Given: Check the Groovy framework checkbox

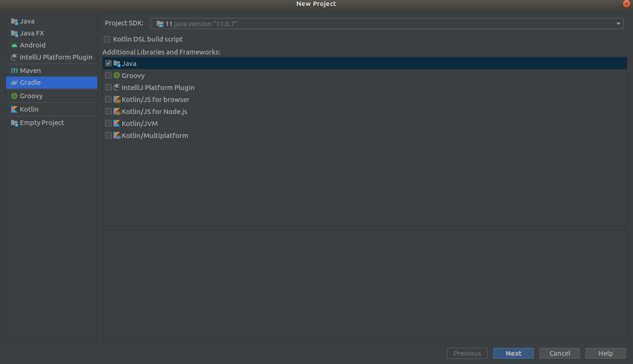Looking at the screenshot, I should (108, 76).
